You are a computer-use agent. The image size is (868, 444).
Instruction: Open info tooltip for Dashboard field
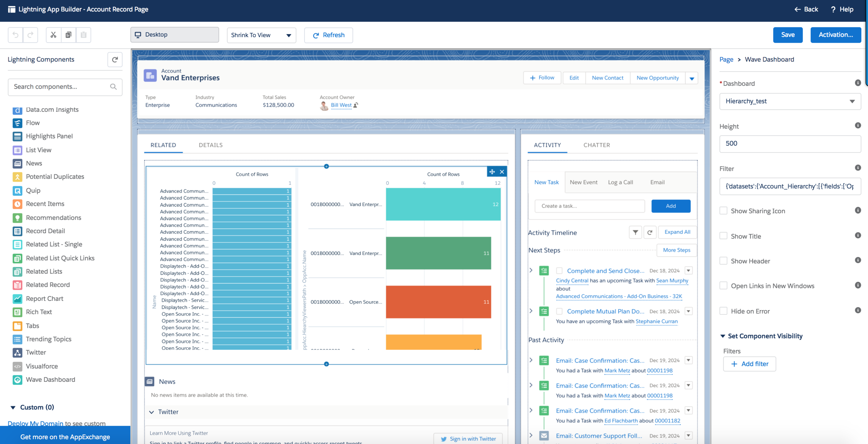point(858,83)
